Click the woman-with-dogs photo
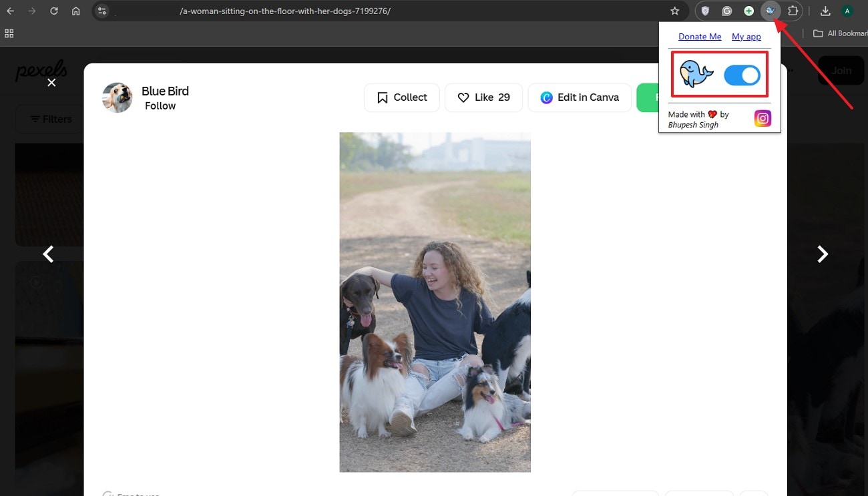This screenshot has height=496, width=868. pyautogui.click(x=435, y=302)
